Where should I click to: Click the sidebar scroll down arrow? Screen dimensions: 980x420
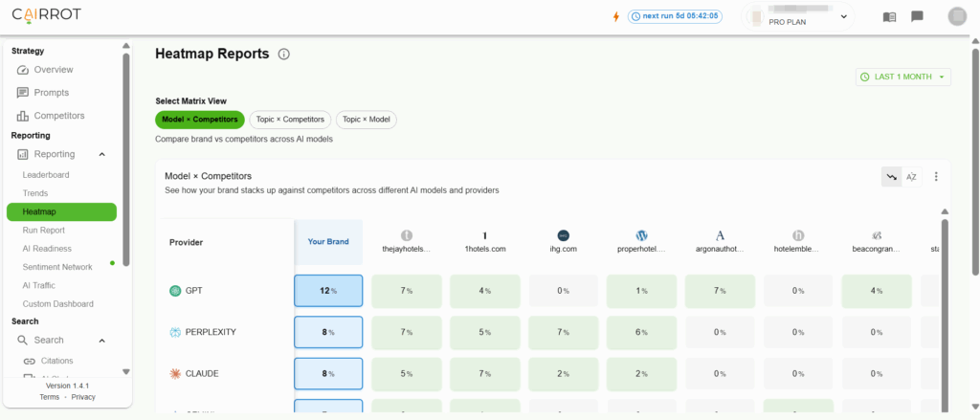tap(126, 371)
